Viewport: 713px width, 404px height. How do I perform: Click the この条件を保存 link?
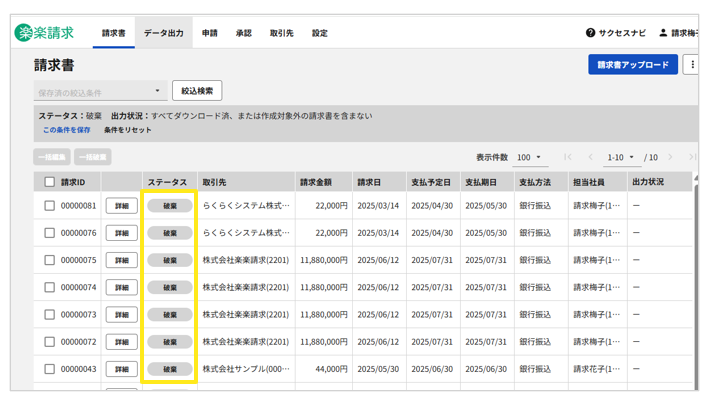[x=66, y=130]
